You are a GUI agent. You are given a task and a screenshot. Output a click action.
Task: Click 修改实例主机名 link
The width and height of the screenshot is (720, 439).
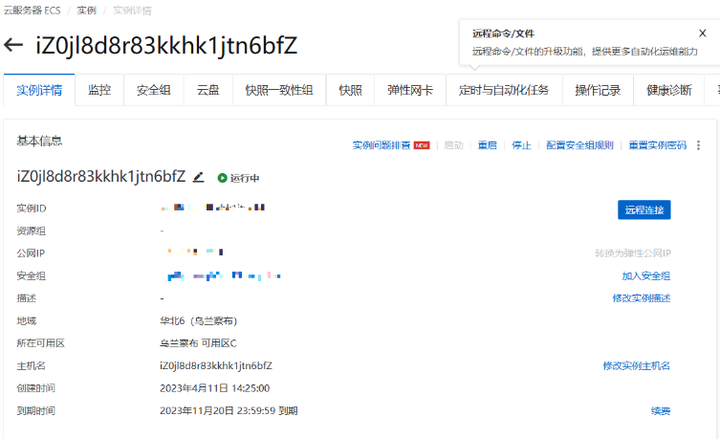(x=636, y=366)
